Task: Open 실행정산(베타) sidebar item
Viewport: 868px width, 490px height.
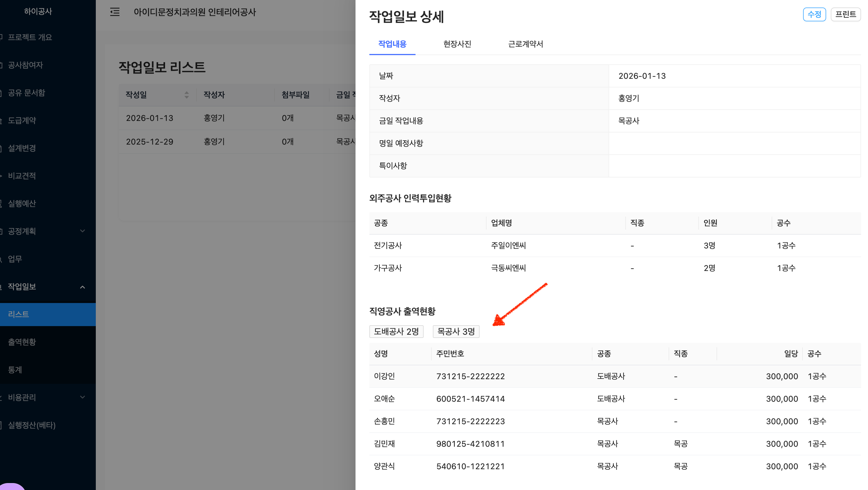Action: pyautogui.click(x=32, y=425)
